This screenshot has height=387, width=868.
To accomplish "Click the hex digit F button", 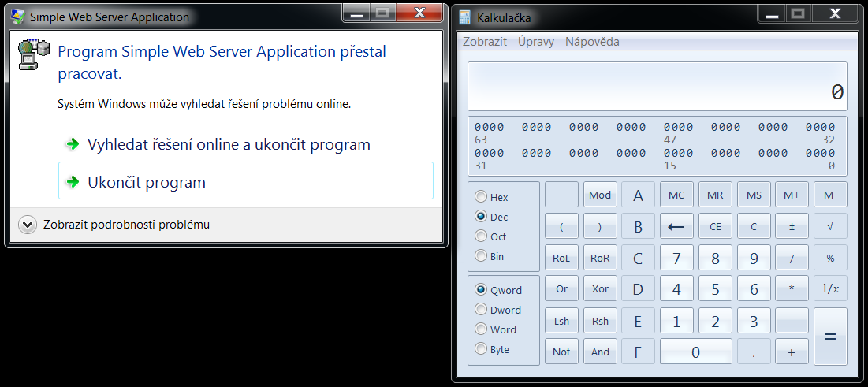I will pos(639,352).
